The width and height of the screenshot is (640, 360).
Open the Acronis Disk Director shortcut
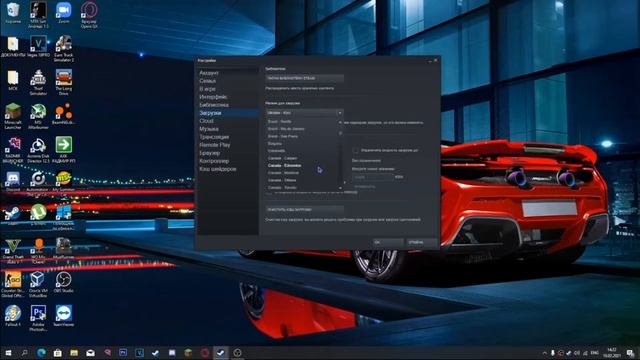38,150
